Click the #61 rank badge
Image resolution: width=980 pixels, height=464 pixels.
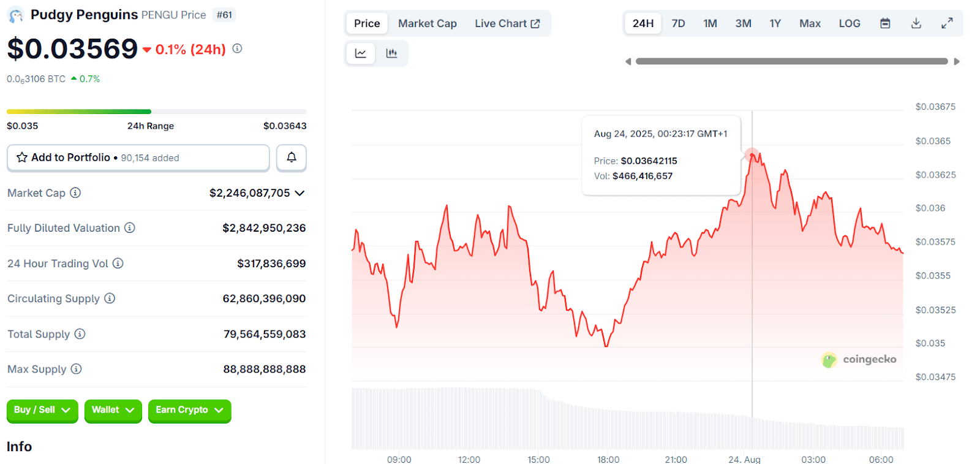[x=224, y=15]
